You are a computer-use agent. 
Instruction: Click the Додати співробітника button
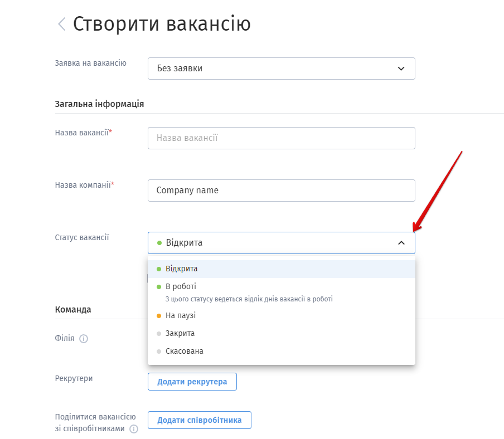[199, 420]
